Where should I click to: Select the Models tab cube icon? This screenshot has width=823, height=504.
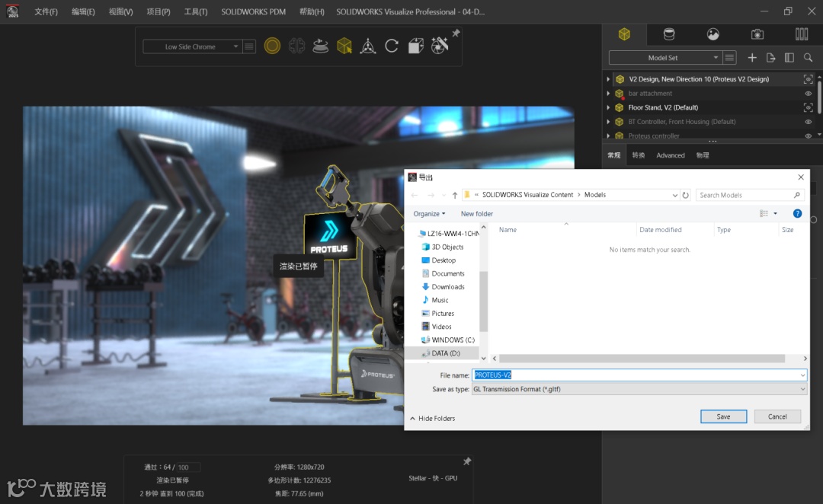coord(624,34)
